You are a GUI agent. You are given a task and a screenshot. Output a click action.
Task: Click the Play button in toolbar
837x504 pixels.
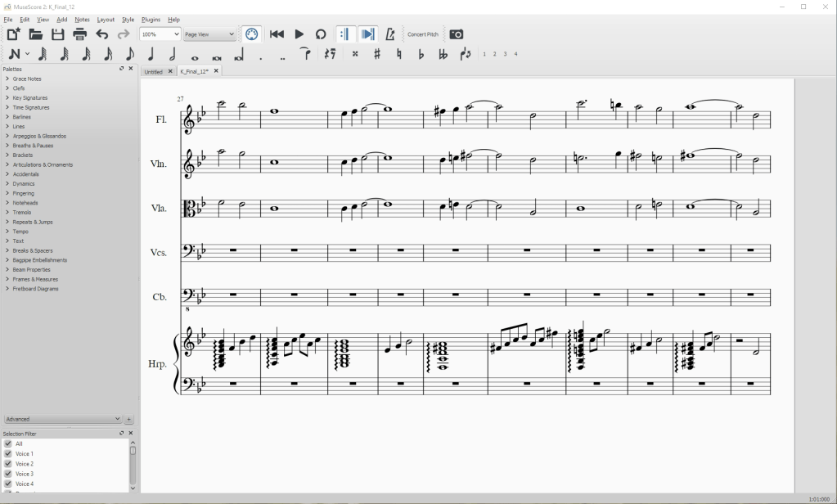click(x=299, y=34)
